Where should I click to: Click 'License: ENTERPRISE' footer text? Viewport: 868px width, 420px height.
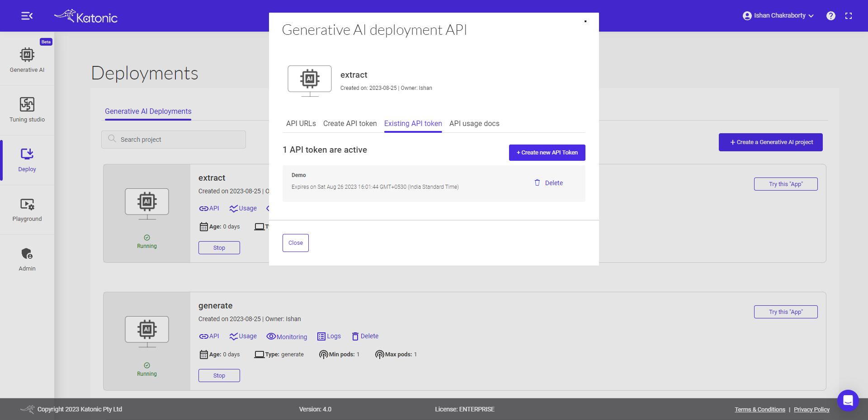[x=465, y=409]
